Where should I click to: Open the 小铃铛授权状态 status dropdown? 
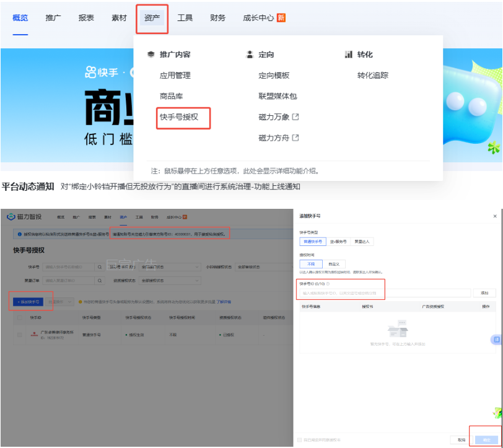(x=263, y=265)
